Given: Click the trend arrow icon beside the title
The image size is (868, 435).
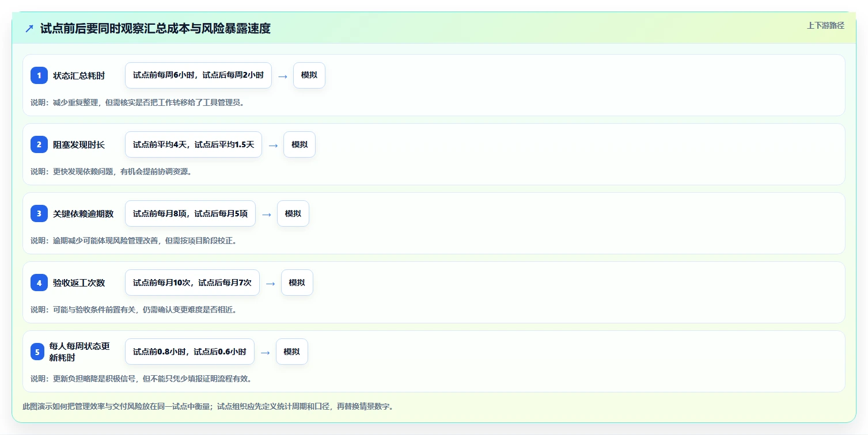Looking at the screenshot, I should pos(29,28).
